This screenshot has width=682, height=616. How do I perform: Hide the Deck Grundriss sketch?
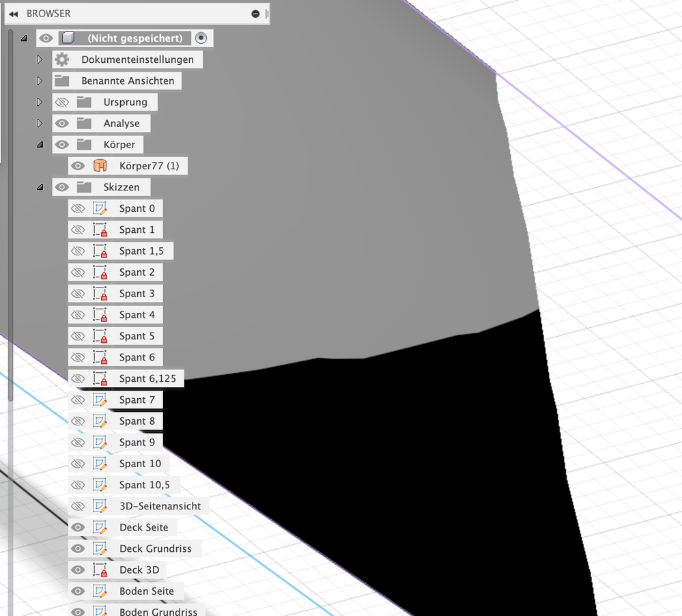coord(78,548)
